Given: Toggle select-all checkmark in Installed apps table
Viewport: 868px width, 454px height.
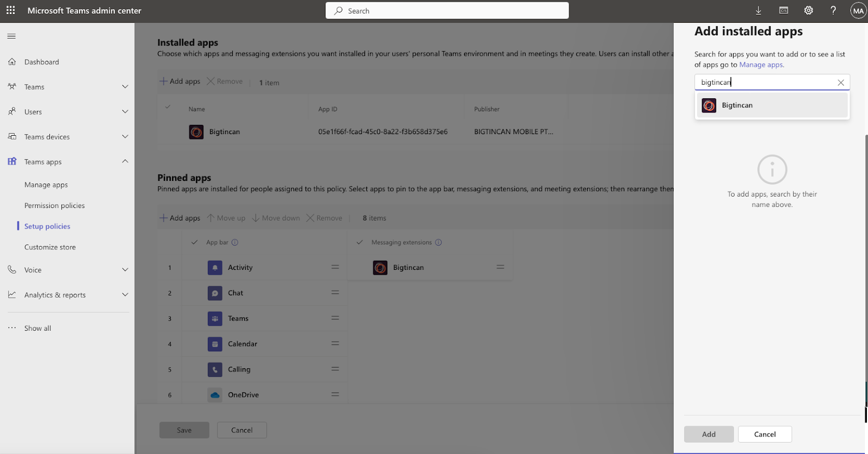Looking at the screenshot, I should pos(168,108).
